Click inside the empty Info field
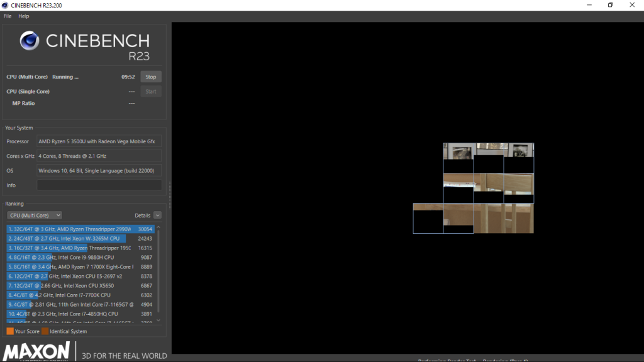The image size is (644, 362). 99,185
